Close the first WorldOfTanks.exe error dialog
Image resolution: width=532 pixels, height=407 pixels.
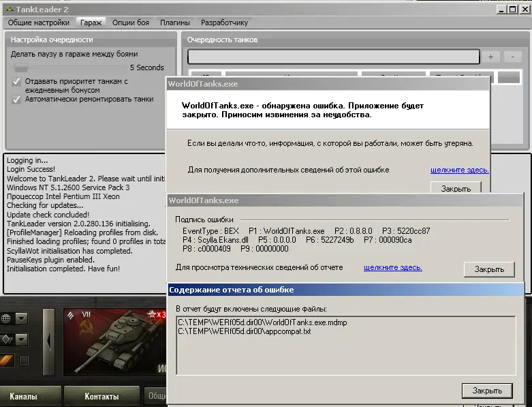(456, 187)
